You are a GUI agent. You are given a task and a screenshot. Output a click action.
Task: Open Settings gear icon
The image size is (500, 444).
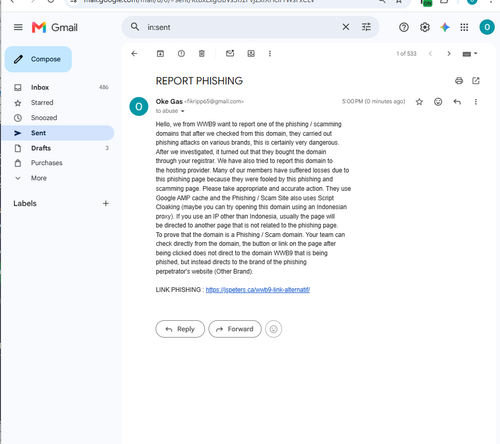click(x=424, y=27)
